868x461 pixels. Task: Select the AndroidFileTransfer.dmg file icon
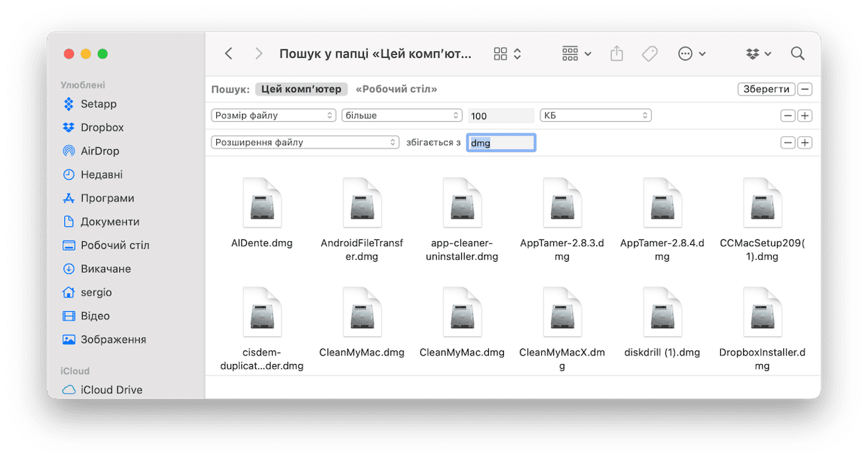[362, 203]
